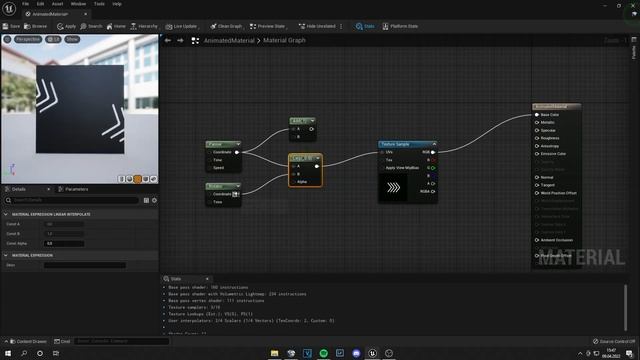640x360 pixels.
Task: Open Search in the toolbar
Action: coord(91,26)
